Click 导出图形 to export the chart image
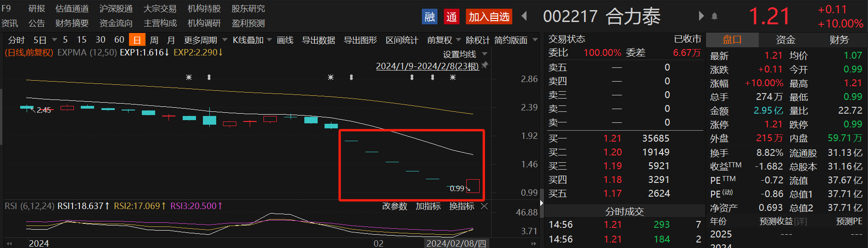 click(x=360, y=40)
